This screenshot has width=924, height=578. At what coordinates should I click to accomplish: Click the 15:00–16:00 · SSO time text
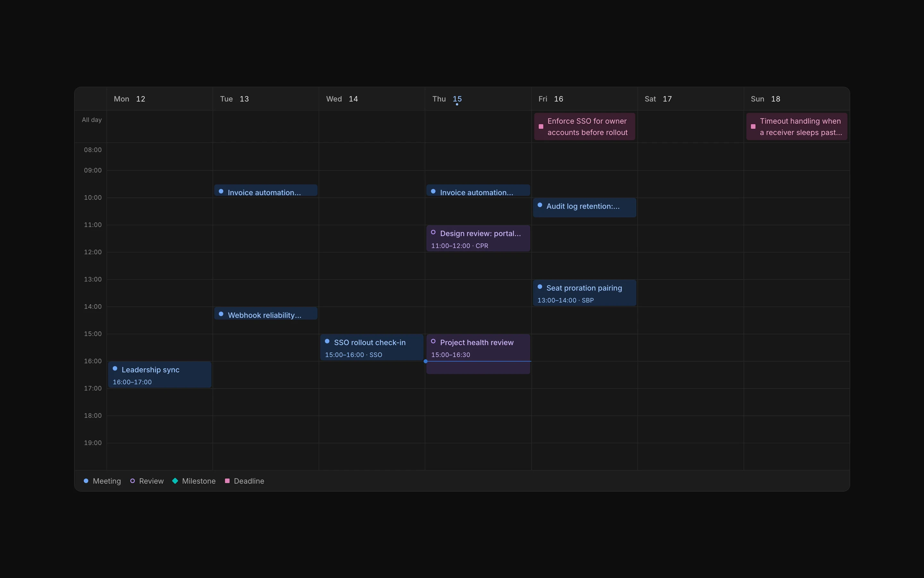tap(354, 355)
